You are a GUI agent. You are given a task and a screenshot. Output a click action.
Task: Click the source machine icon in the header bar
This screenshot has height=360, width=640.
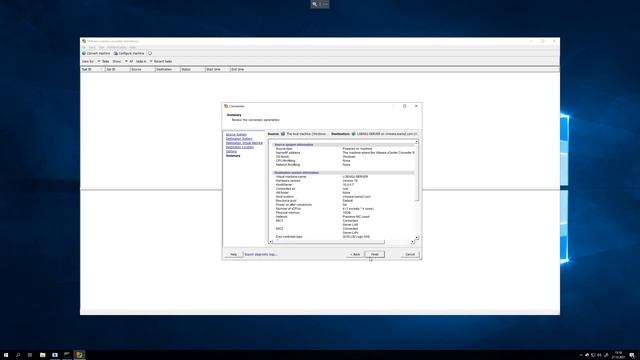(x=283, y=134)
